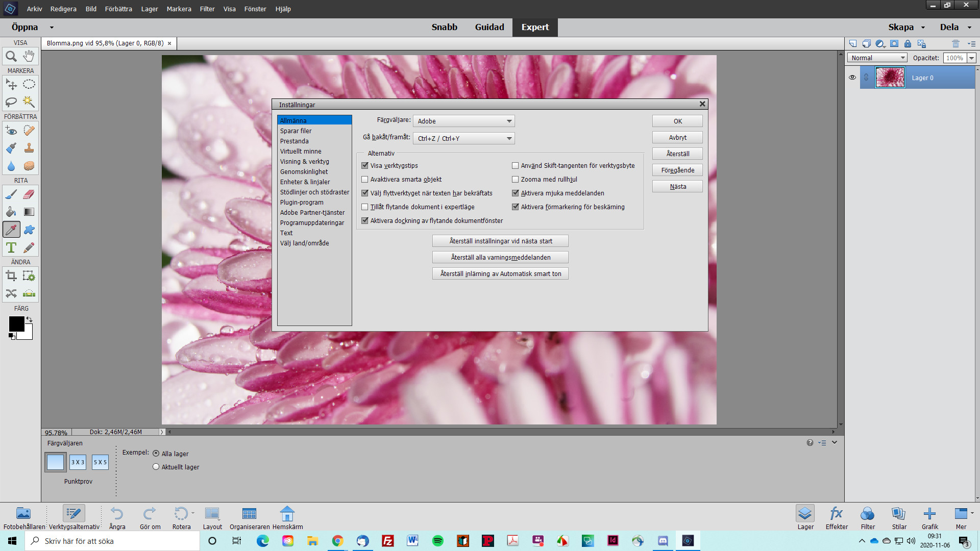
Task: Open the Filter menu
Action: click(207, 9)
